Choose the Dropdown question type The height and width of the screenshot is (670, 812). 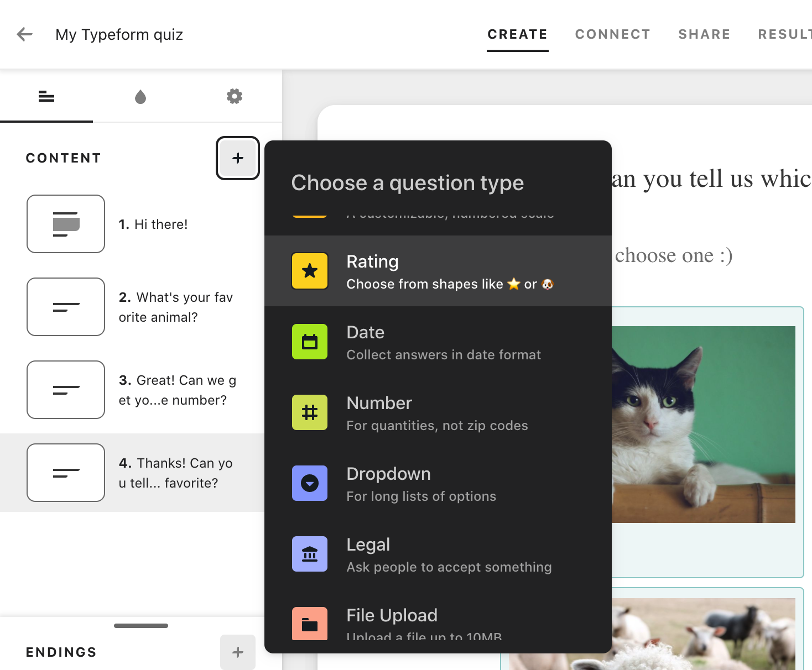pos(438,483)
